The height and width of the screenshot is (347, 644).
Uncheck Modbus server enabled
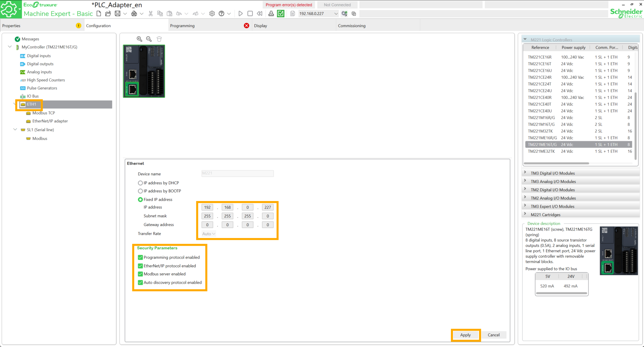(140, 274)
